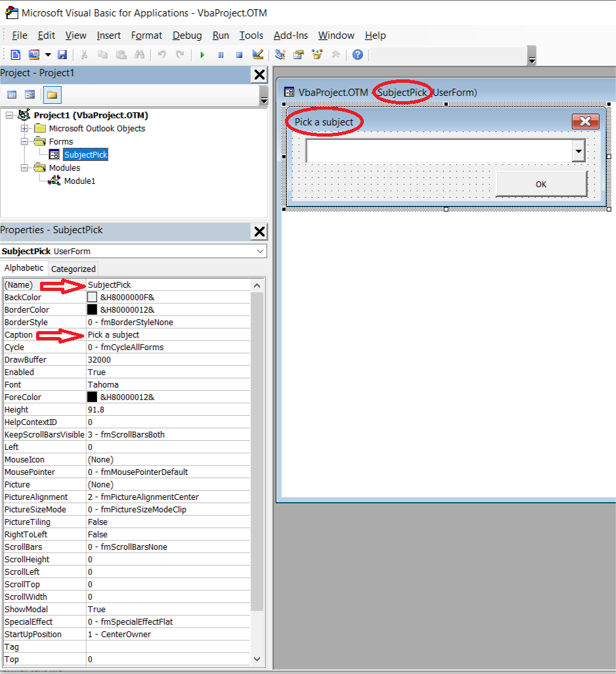The image size is (616, 674).
Task: Open the Add-Ins menu
Action: (291, 35)
